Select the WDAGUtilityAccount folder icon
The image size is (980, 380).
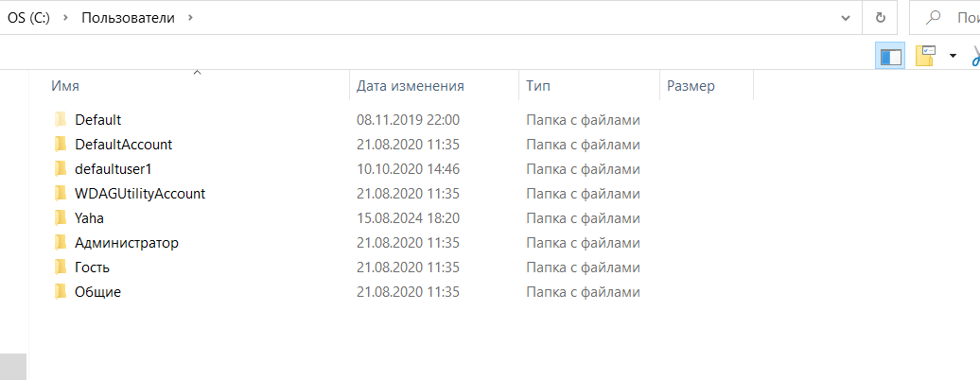pos(61,193)
